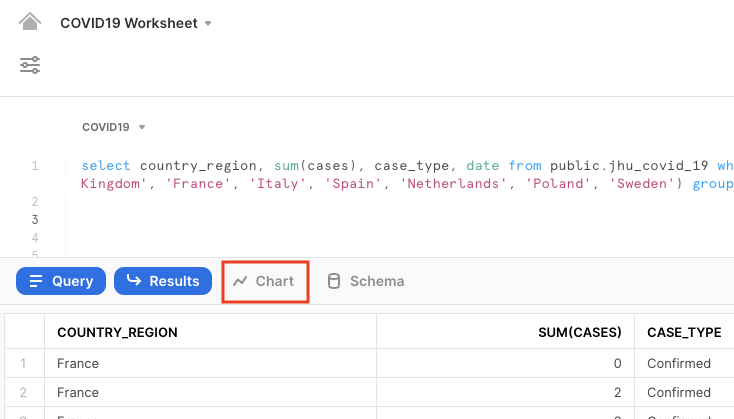
Task: Select result row number 2
Action: (24, 392)
